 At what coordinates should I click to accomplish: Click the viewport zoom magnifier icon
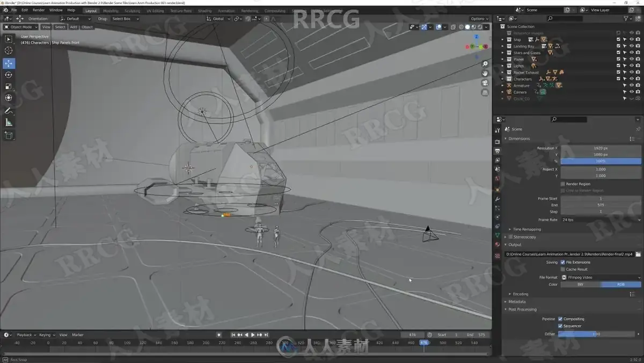pos(485,64)
